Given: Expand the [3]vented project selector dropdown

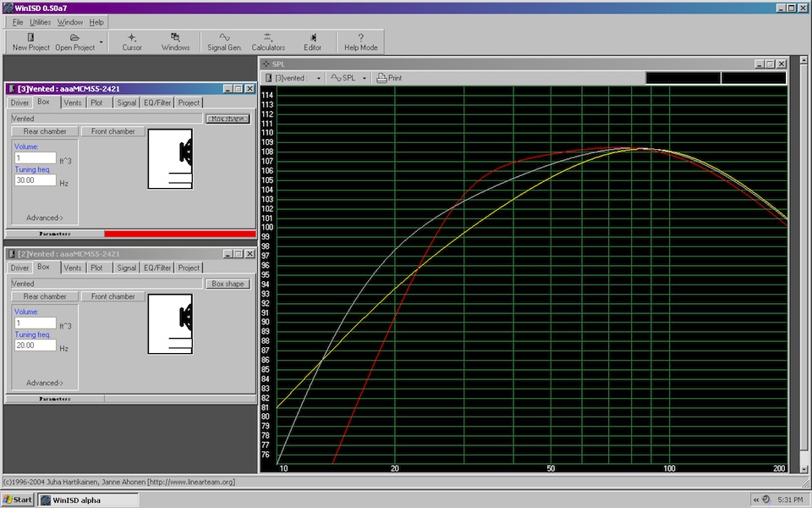Looking at the screenshot, I should (x=319, y=78).
